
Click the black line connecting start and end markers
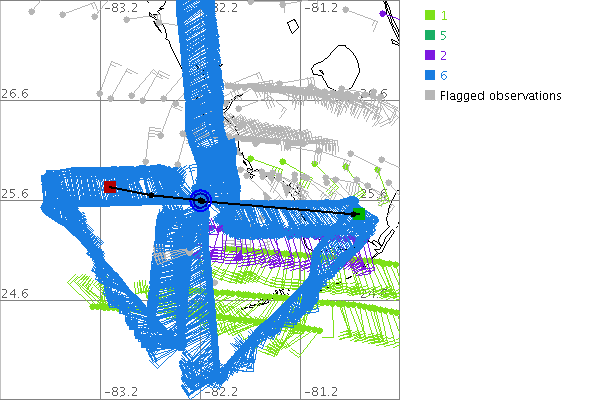(x=280, y=207)
